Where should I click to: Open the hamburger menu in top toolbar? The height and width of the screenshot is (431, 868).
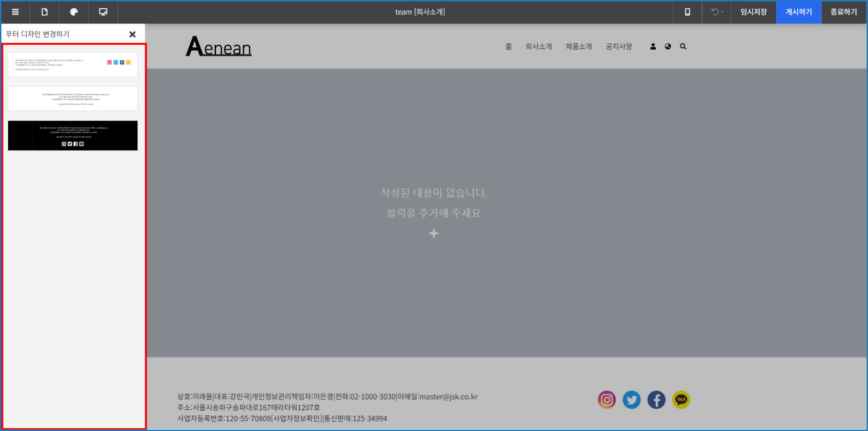15,12
